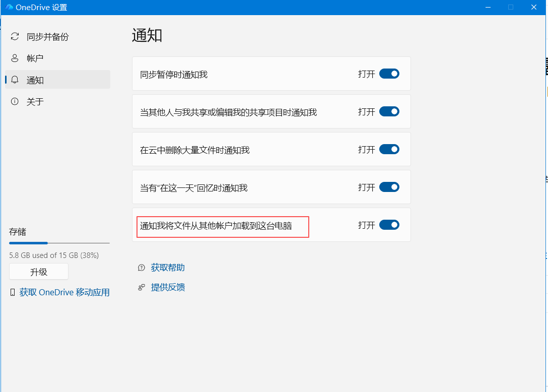Minimize the OneDrive 设置 window
Viewport: 548px width, 392px height.
(x=488, y=8)
